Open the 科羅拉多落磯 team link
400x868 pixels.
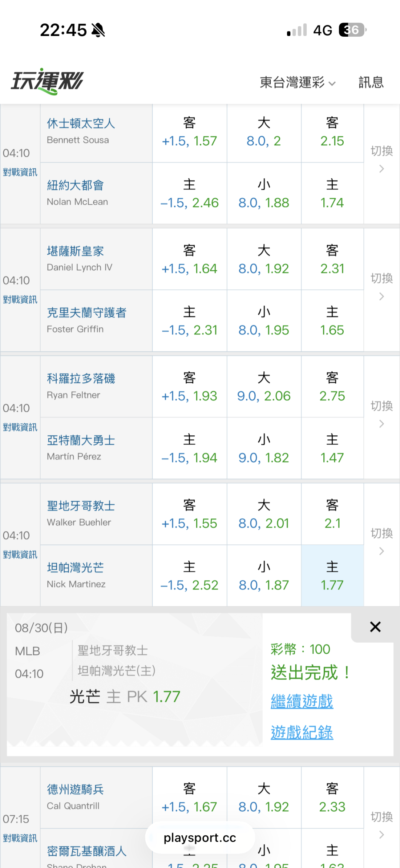pos(81,379)
